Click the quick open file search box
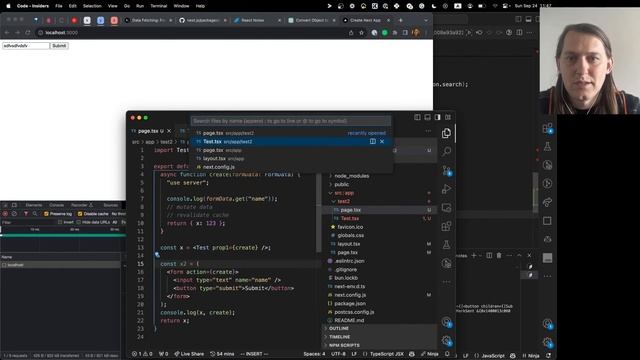640x360 pixels. (291, 121)
